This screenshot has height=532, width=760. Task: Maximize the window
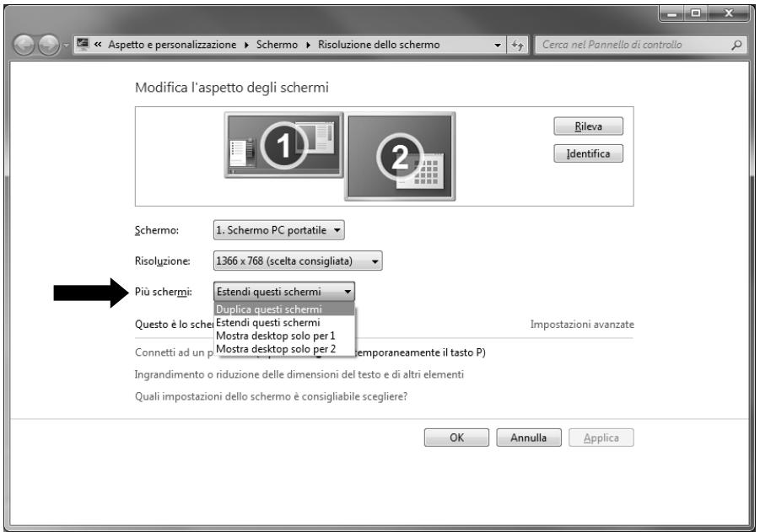(696, 13)
